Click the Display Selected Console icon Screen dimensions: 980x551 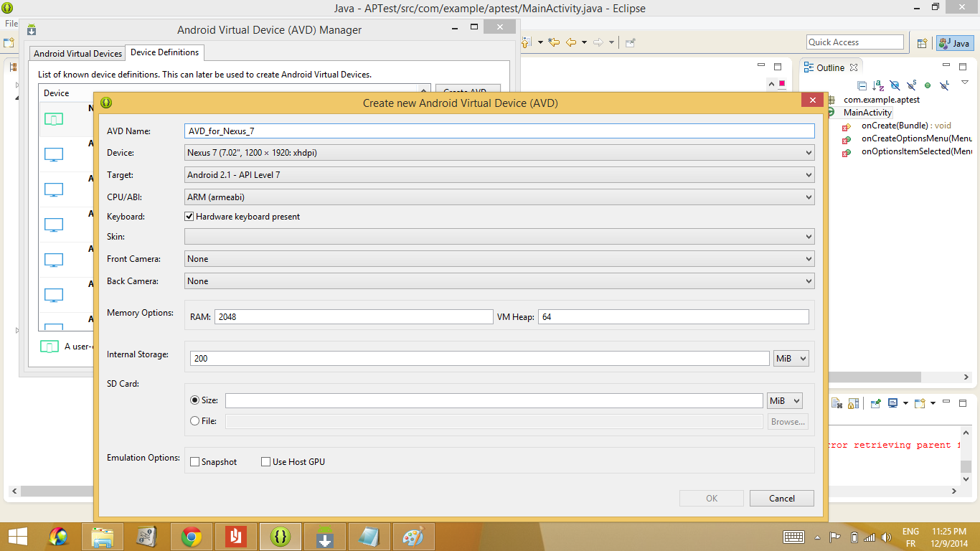(x=892, y=402)
